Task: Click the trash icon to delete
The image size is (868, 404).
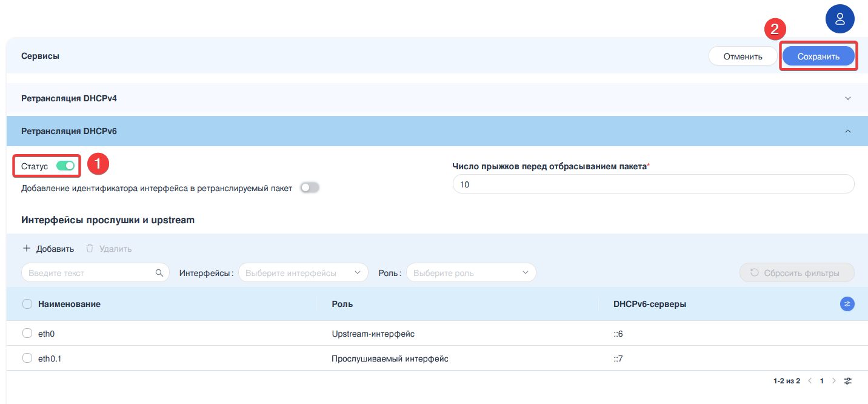Action: (90, 249)
